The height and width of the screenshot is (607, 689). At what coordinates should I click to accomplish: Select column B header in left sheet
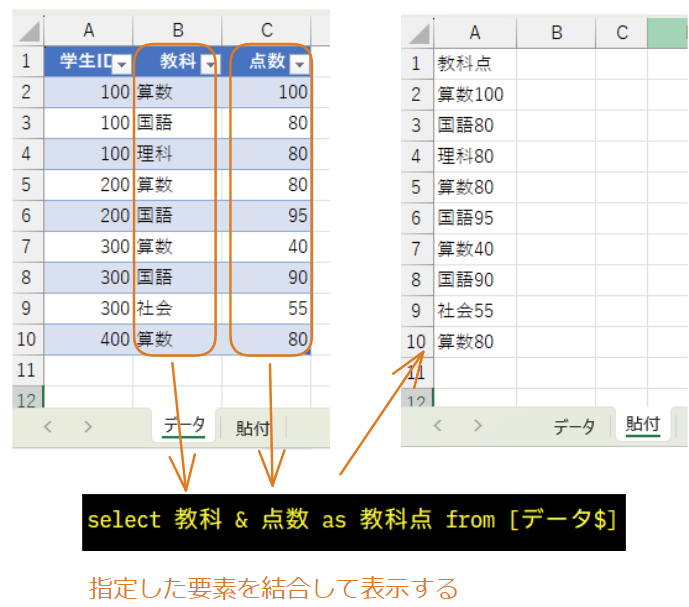point(178,31)
